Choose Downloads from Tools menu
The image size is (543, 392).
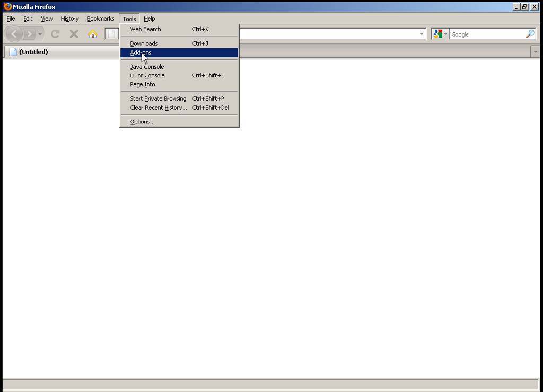click(x=179, y=43)
